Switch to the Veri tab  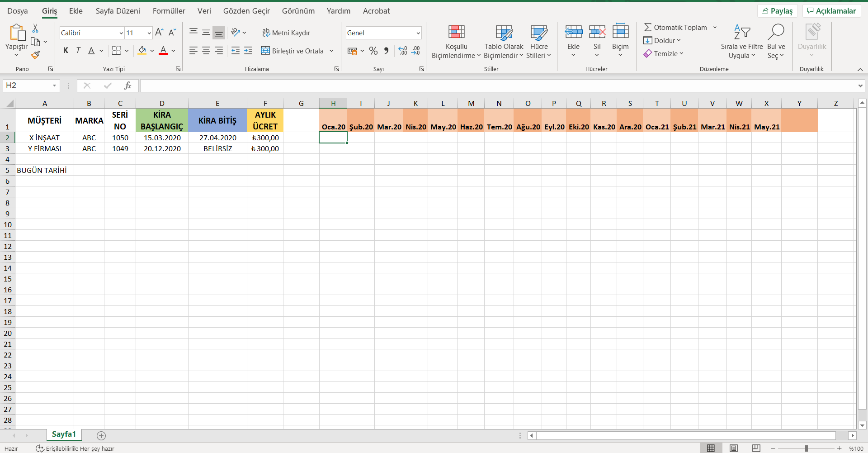(204, 11)
